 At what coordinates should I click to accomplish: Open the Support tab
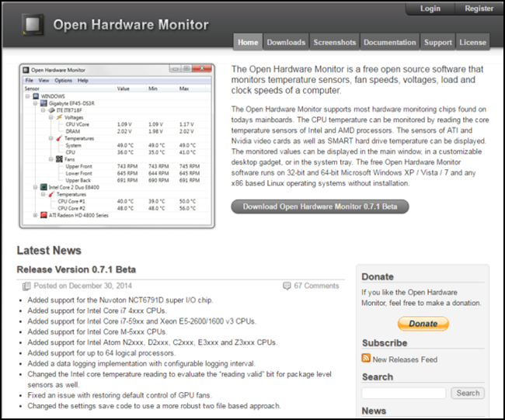tap(438, 42)
